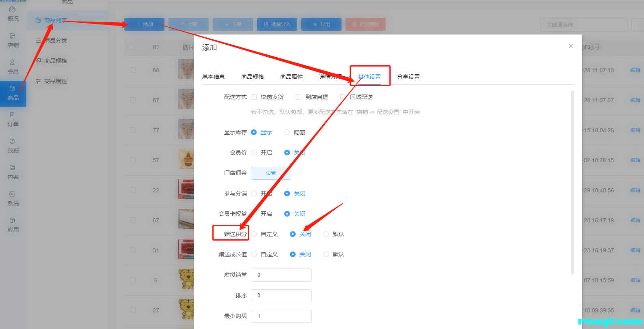
Task: Switch to the 基本信息 tab
Action: point(214,77)
